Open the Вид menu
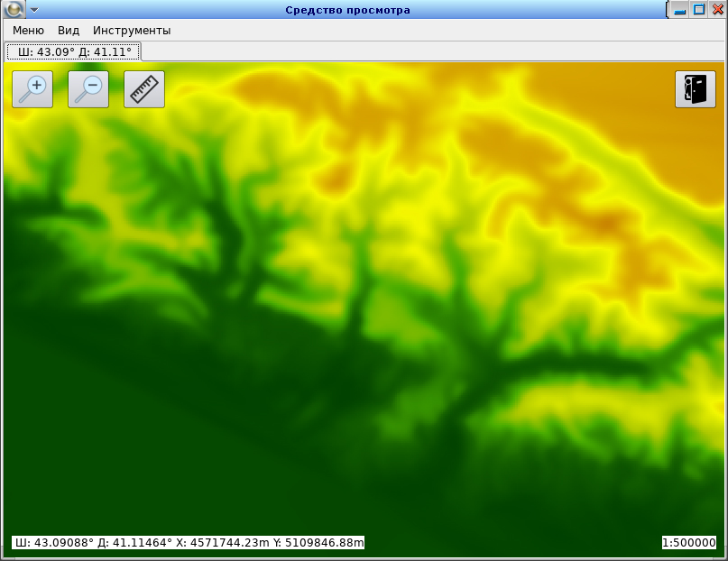The image size is (728, 561). [69, 30]
